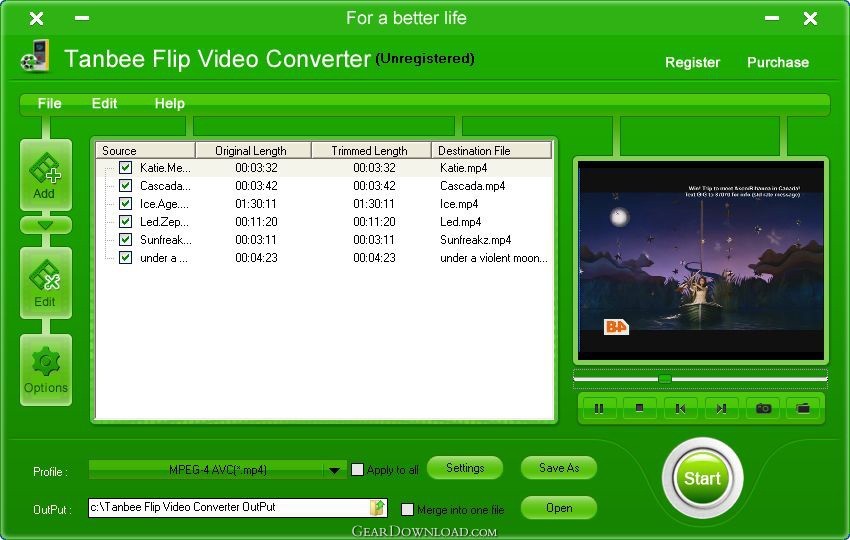Select destination under a violent moon...
Viewport: 850px width, 540px height.
[494, 258]
